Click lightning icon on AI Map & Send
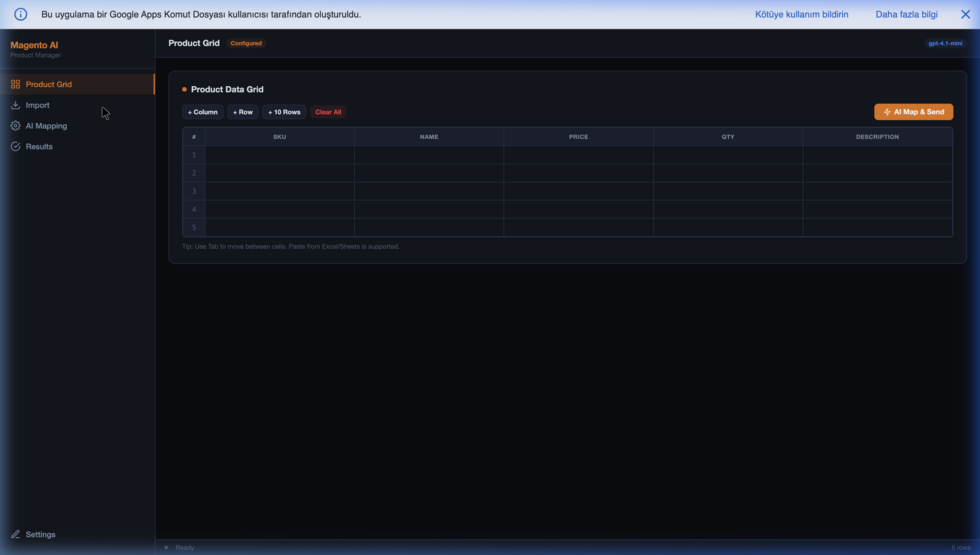This screenshot has height=555, width=980. click(887, 112)
